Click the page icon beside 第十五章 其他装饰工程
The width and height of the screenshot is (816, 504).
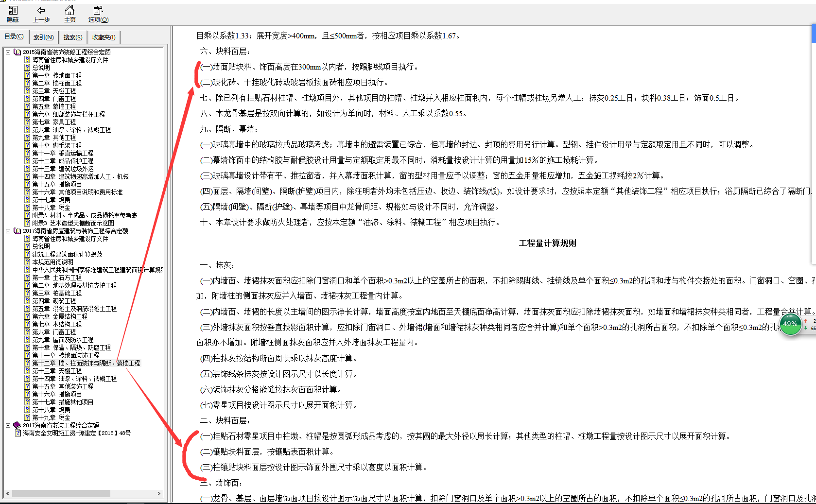28,386
